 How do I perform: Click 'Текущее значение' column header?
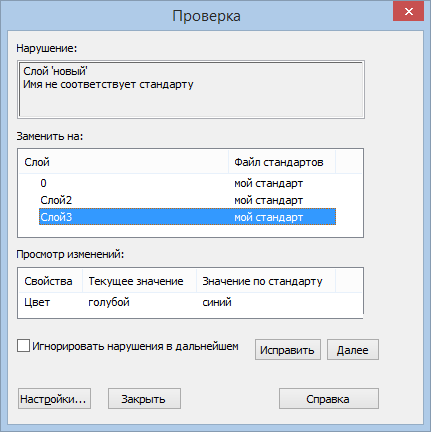pos(139,281)
